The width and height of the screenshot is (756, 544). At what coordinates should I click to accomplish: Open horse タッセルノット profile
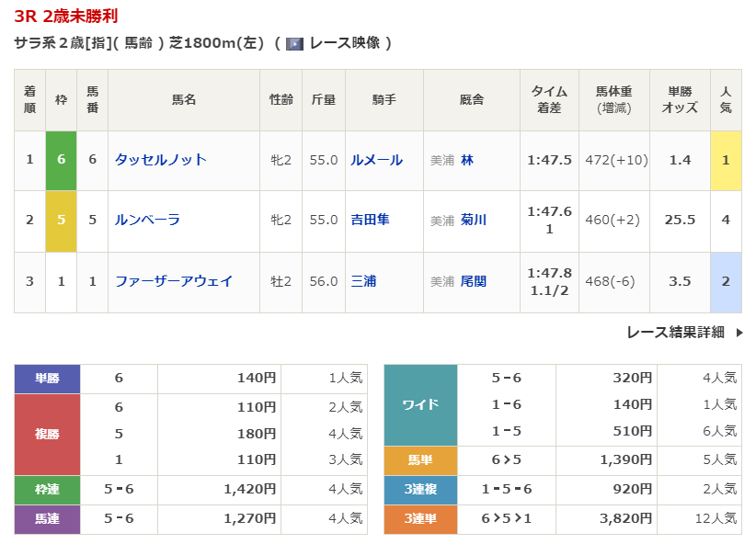point(160,160)
